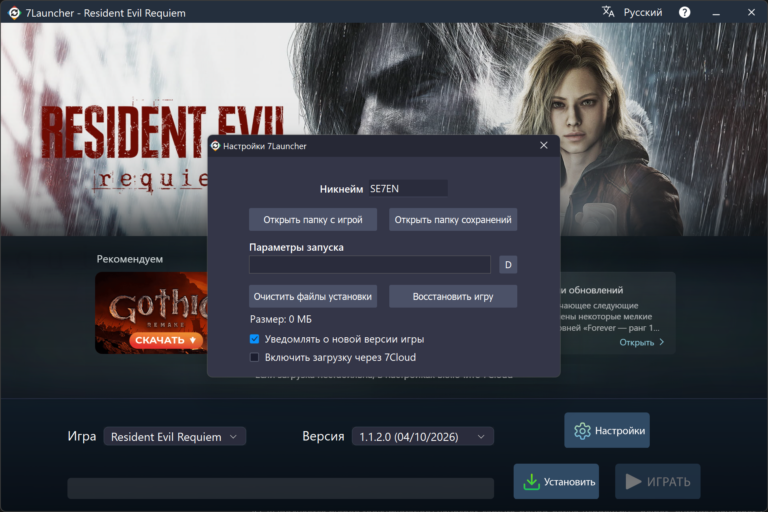Focus the Никнейм field containing SE7EN
The height and width of the screenshot is (512, 768).
(x=408, y=189)
